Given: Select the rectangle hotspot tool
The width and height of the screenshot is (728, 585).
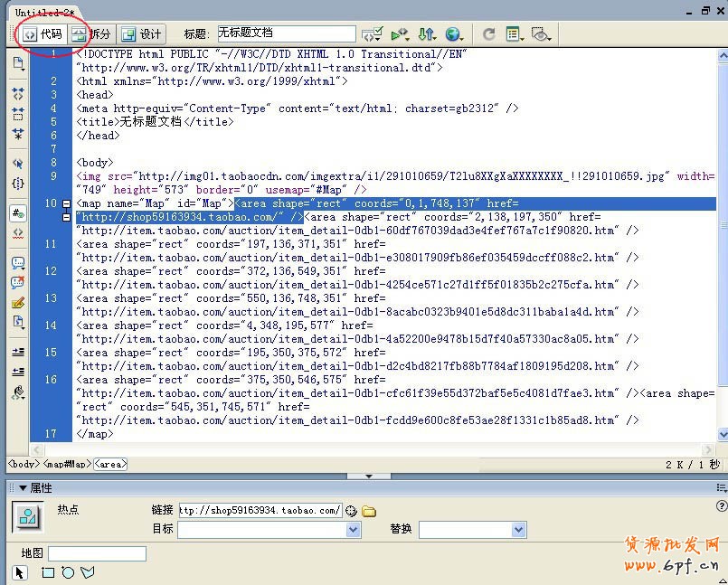Looking at the screenshot, I should tap(49, 572).
